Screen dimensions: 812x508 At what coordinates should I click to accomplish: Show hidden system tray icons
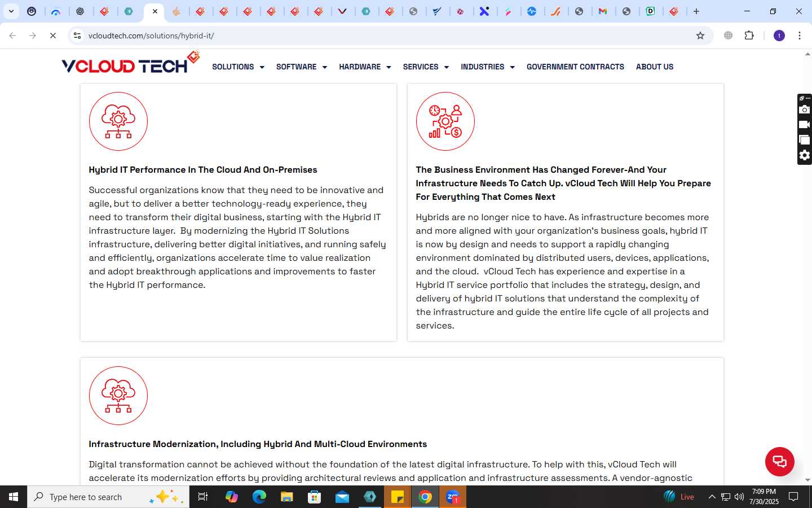(712, 497)
